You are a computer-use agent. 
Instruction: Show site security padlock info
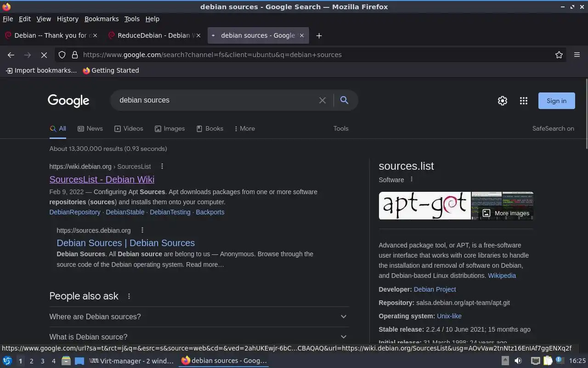click(75, 55)
